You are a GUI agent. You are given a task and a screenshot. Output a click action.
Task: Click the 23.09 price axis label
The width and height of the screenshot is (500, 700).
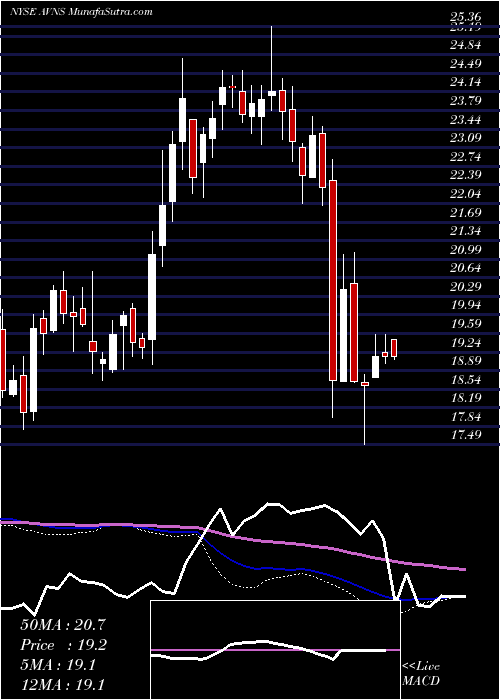[x=466, y=138]
